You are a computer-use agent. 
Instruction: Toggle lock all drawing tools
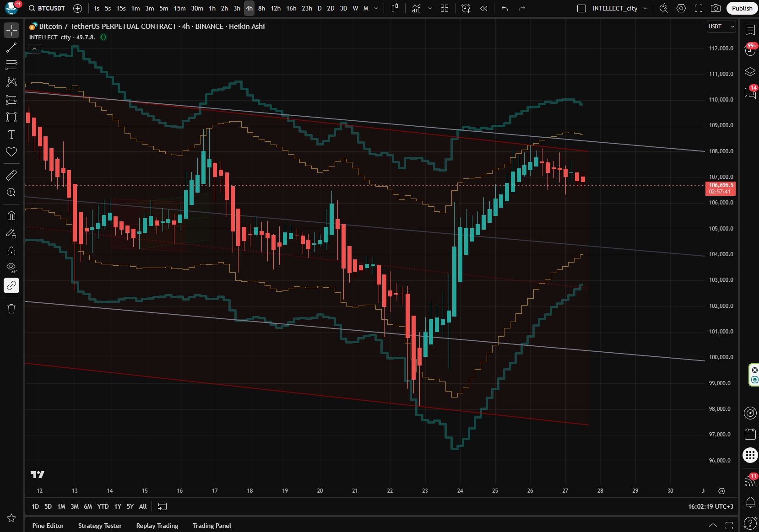(11, 251)
